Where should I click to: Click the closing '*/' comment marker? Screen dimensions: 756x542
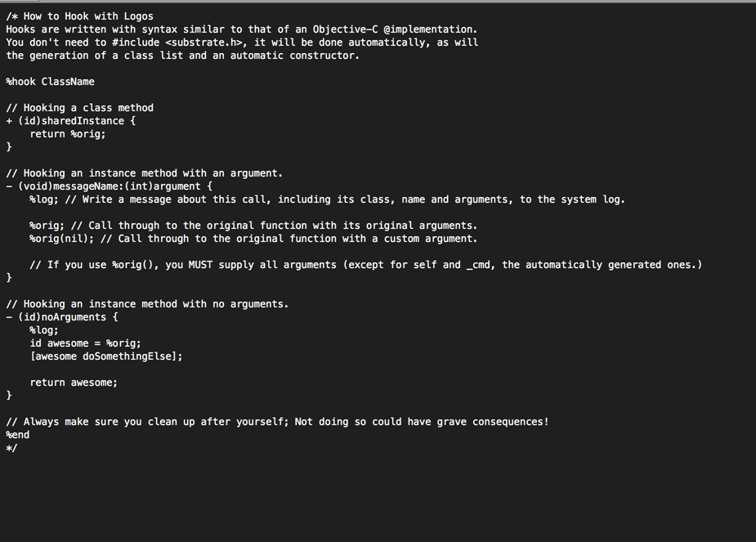tap(11, 448)
